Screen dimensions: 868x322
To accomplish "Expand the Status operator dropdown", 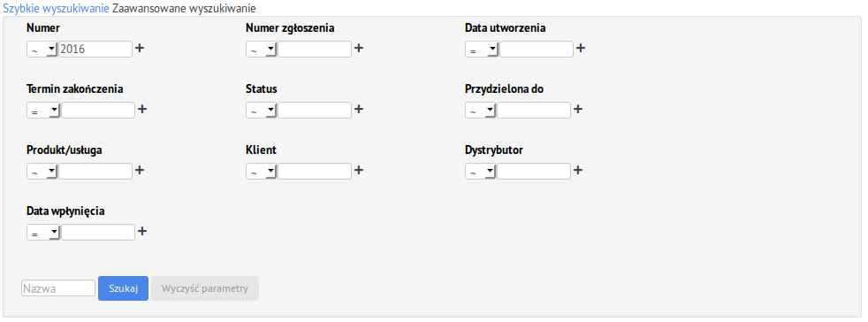I will tap(262, 111).
